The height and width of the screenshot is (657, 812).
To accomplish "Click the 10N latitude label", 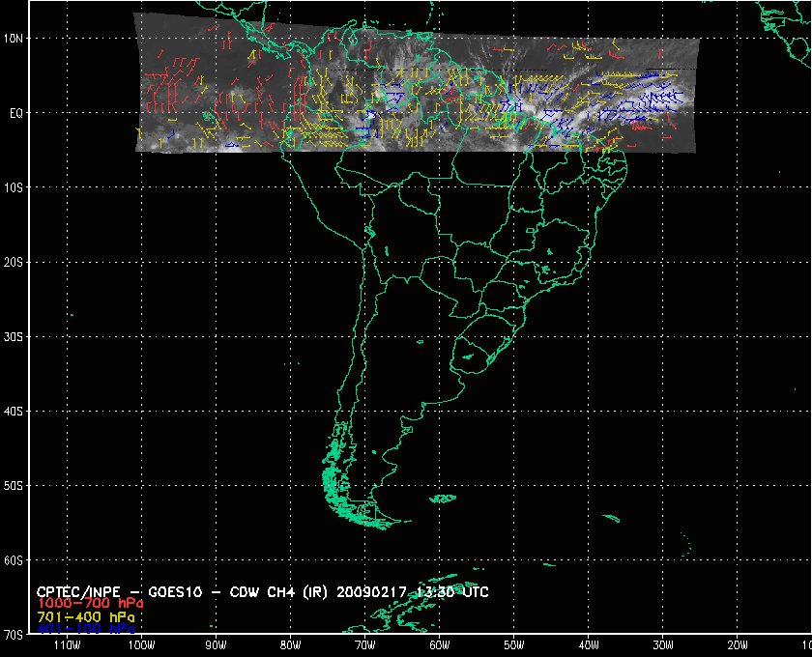I will [x=17, y=39].
